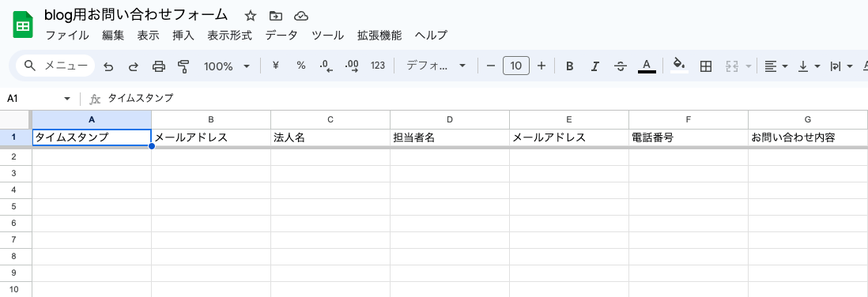Viewport: 868px width, 297px height.
Task: Open the font family dropdown デフォ...
Action: (x=436, y=66)
